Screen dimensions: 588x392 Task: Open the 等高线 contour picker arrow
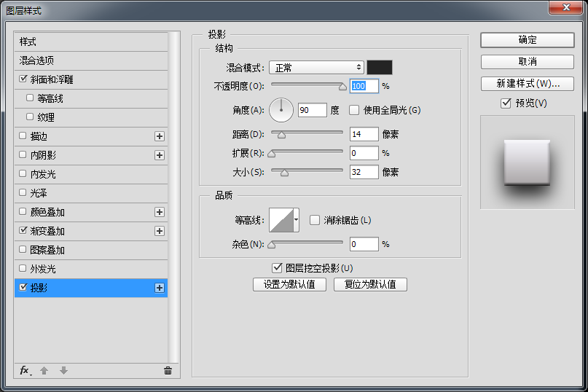pos(297,220)
